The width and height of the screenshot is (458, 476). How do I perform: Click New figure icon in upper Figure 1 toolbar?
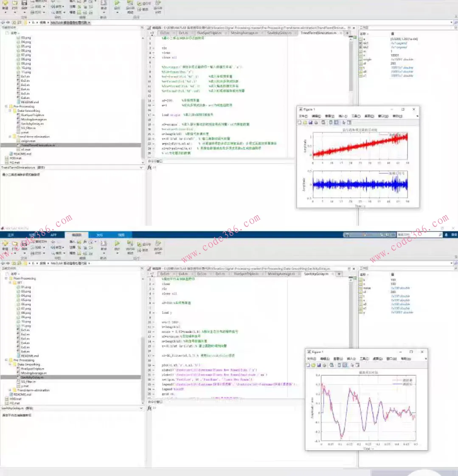click(x=300, y=123)
